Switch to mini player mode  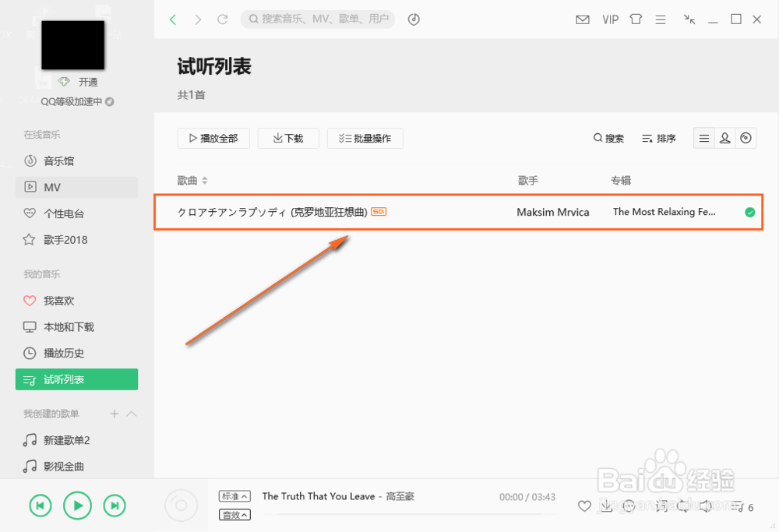689,19
